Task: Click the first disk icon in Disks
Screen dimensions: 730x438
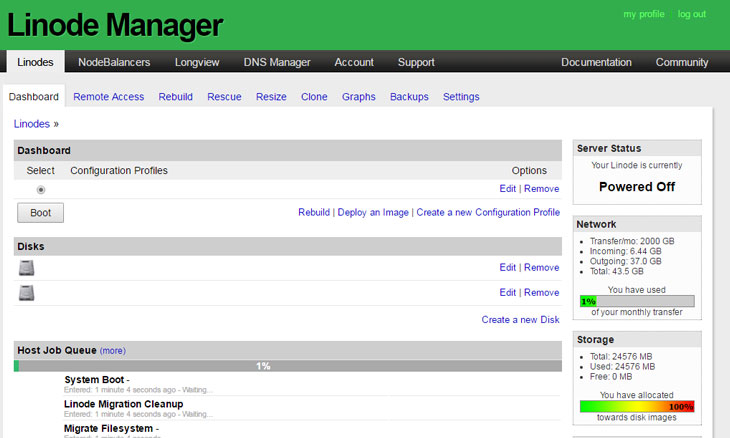Action: (x=27, y=268)
